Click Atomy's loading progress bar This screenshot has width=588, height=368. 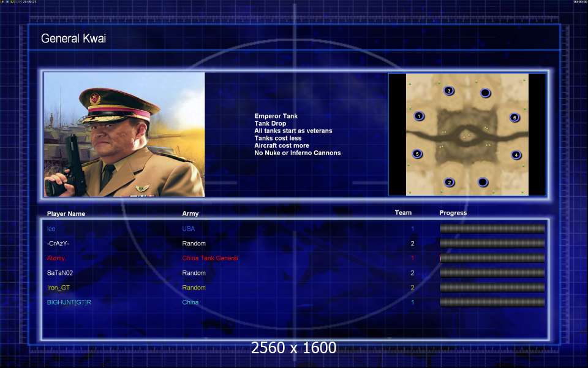(492, 258)
